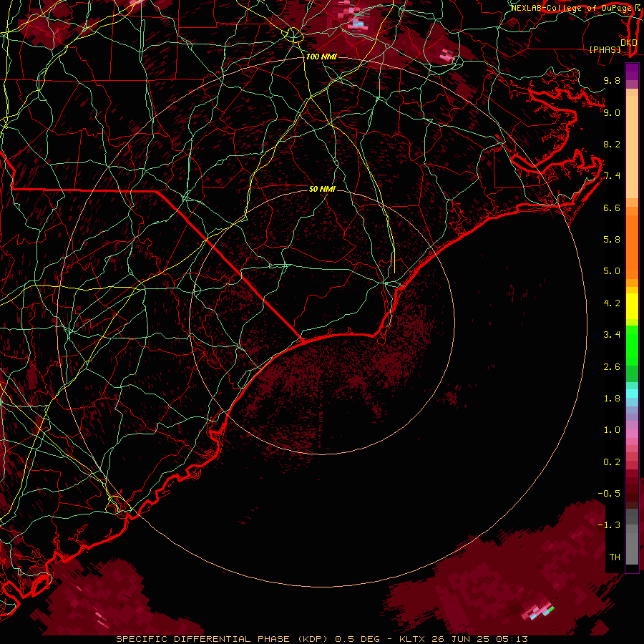This screenshot has height=644, width=644.
Task: Click the 1.8 value on the color scale
Action: point(612,399)
